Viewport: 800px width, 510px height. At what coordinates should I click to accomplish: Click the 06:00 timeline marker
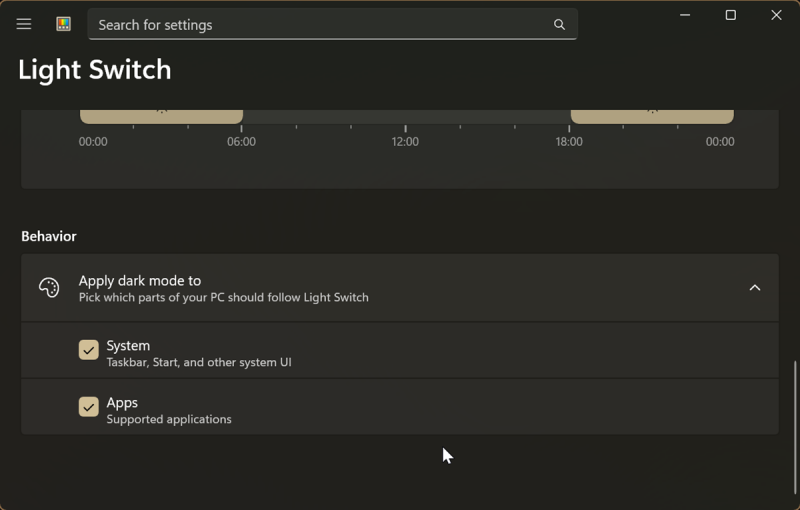(241, 141)
